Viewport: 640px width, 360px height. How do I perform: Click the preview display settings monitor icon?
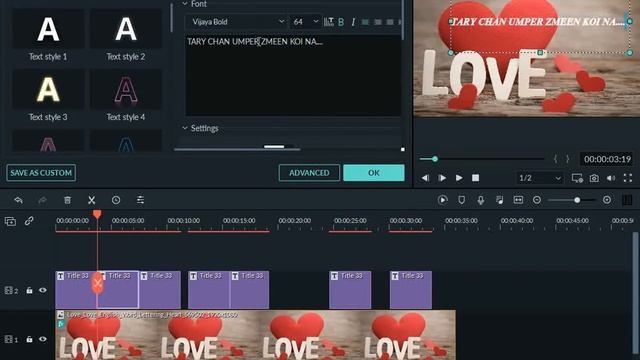(x=577, y=178)
